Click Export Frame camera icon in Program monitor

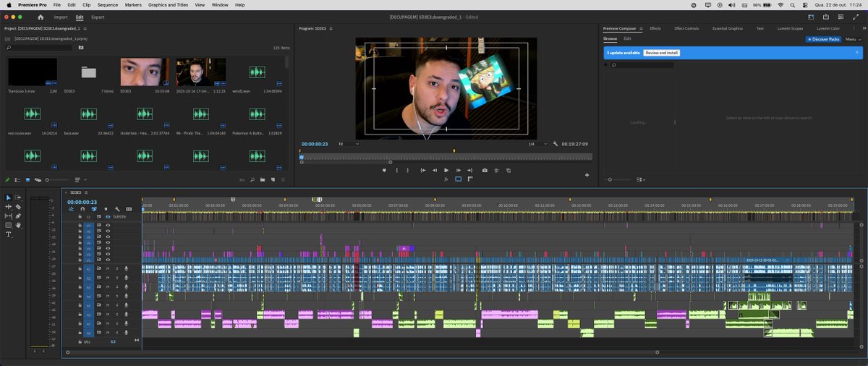coord(485,170)
